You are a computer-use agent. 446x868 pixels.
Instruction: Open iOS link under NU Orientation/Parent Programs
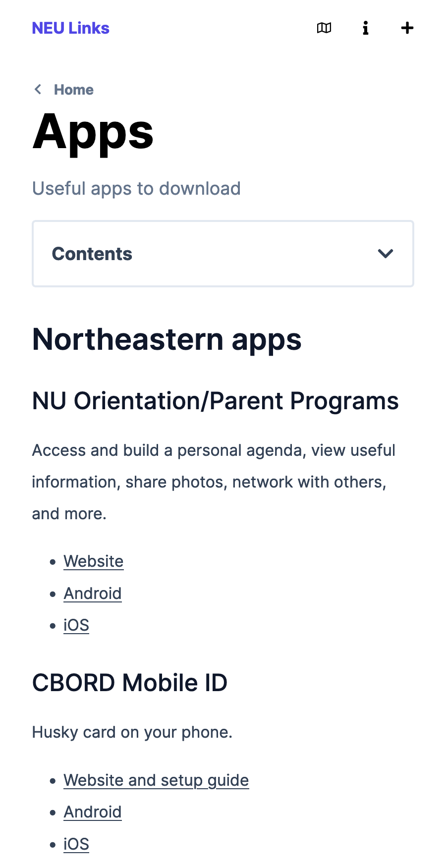point(76,625)
